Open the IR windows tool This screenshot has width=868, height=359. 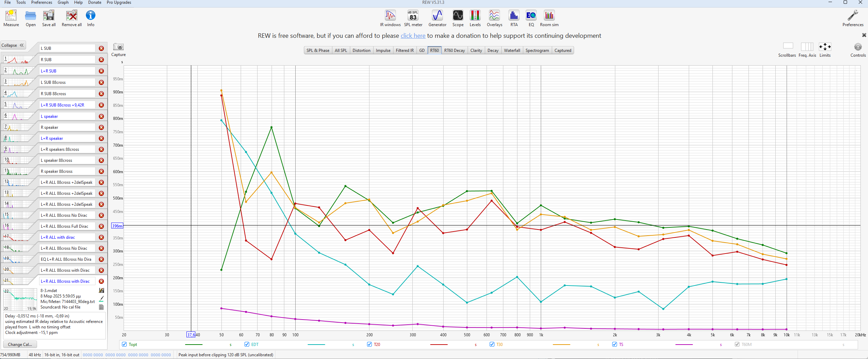coord(390,15)
